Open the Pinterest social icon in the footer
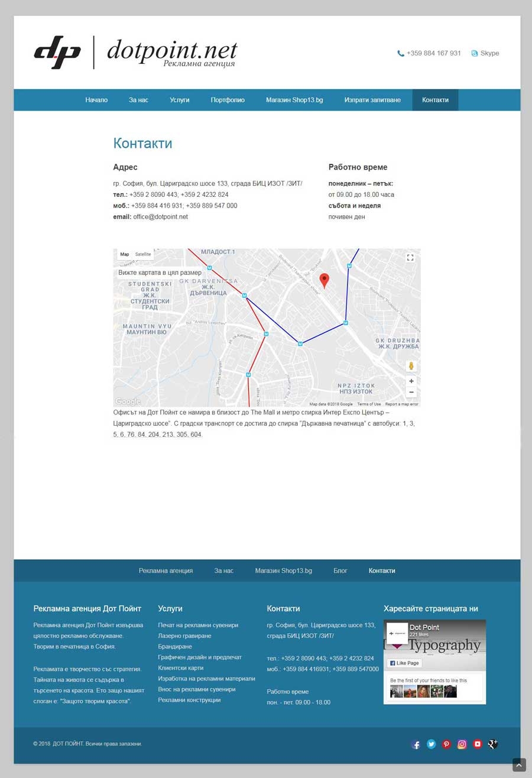This screenshot has height=778, width=532. [x=447, y=744]
